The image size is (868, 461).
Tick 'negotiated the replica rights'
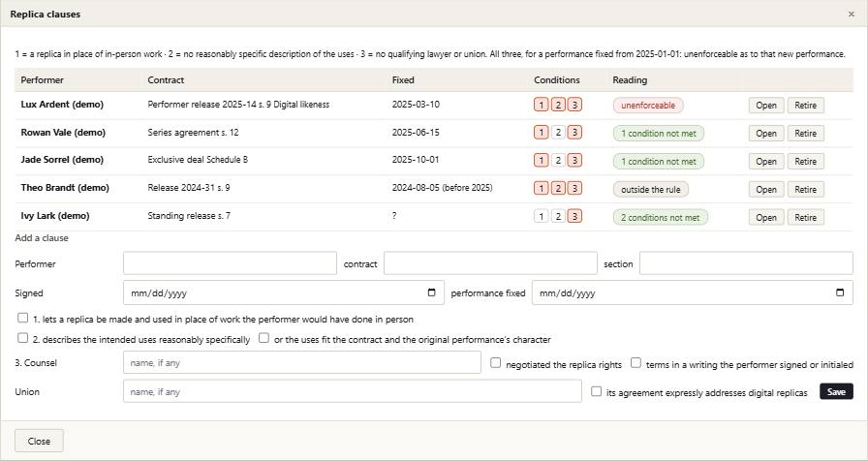click(x=495, y=363)
